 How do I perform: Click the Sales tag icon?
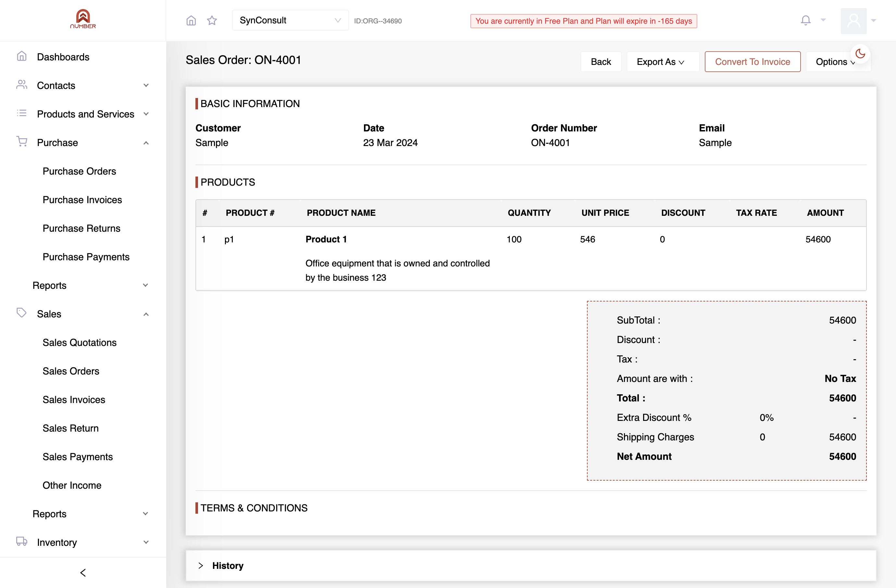[22, 312]
